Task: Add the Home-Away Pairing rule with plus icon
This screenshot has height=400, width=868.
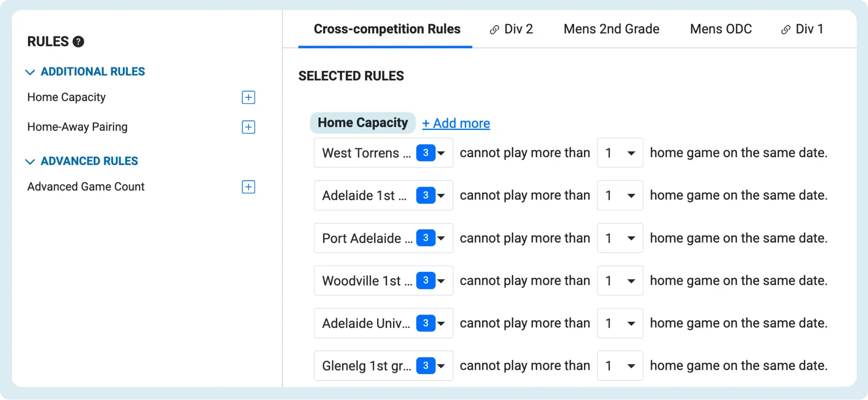Action: [248, 127]
